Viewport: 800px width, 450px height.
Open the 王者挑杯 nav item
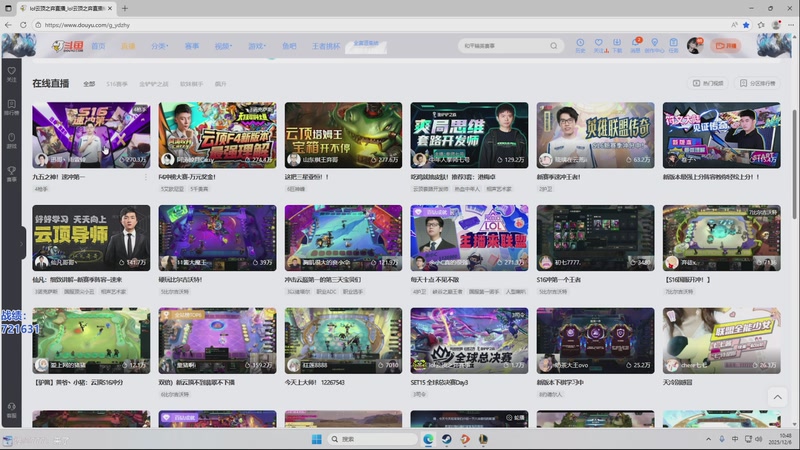coord(326,46)
